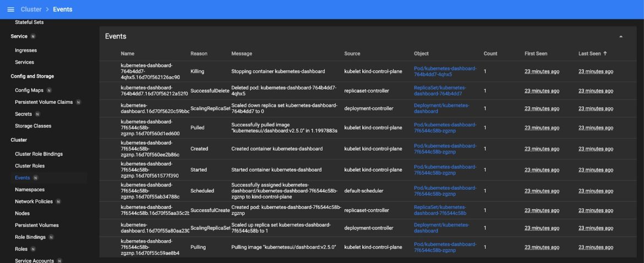
Task: Click the Cluster sidebar section heading
Action: [x=19, y=140]
